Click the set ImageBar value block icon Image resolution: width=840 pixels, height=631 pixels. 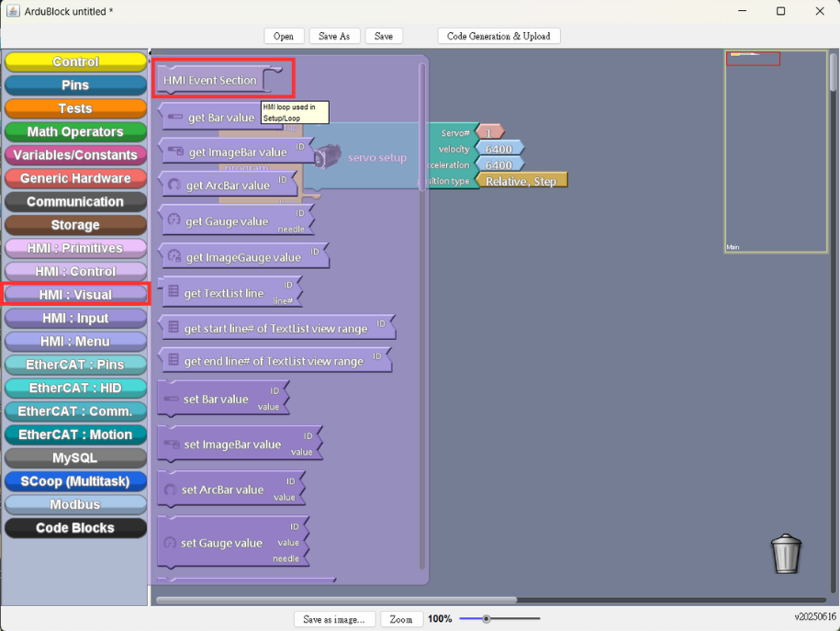point(172,444)
